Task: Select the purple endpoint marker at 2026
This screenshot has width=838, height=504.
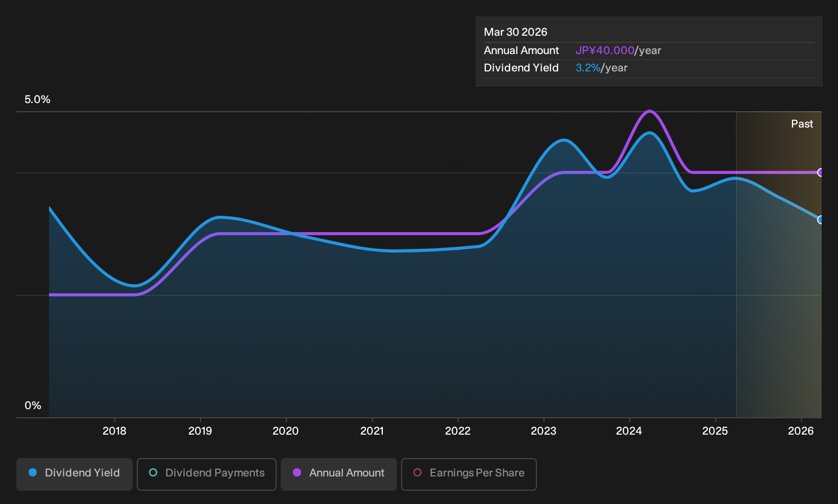Action: click(x=820, y=172)
